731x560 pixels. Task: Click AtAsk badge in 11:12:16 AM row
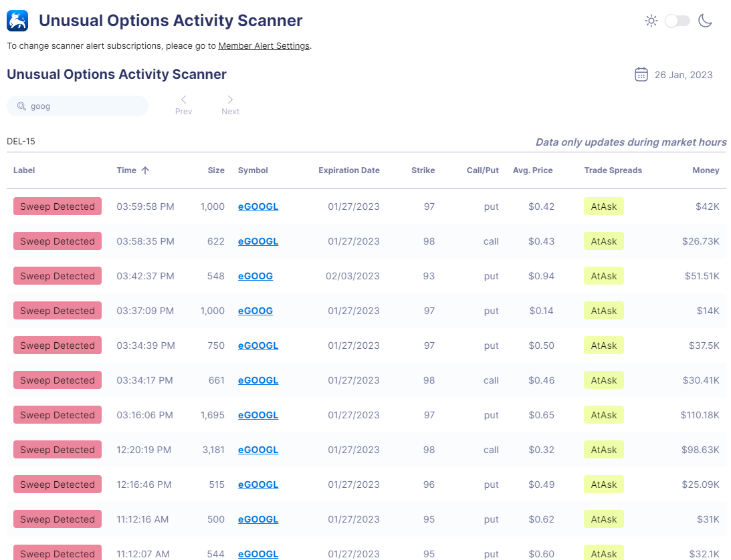[604, 519]
